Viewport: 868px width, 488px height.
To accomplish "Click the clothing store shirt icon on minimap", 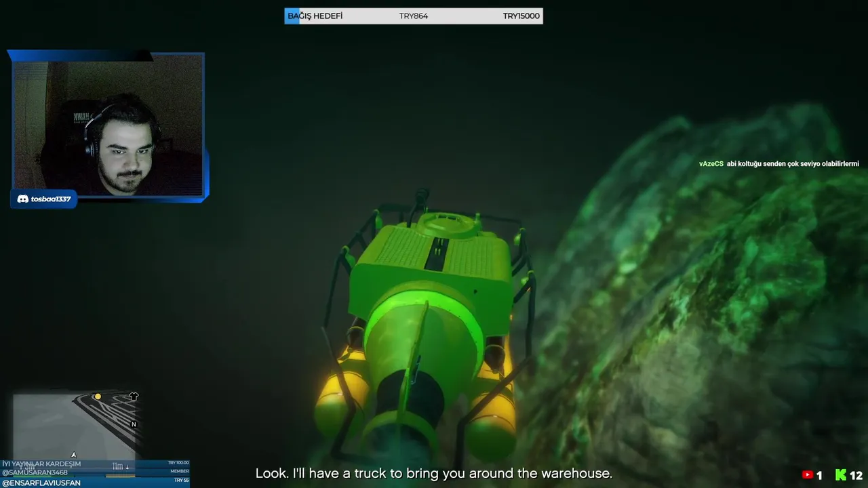I will click(134, 396).
